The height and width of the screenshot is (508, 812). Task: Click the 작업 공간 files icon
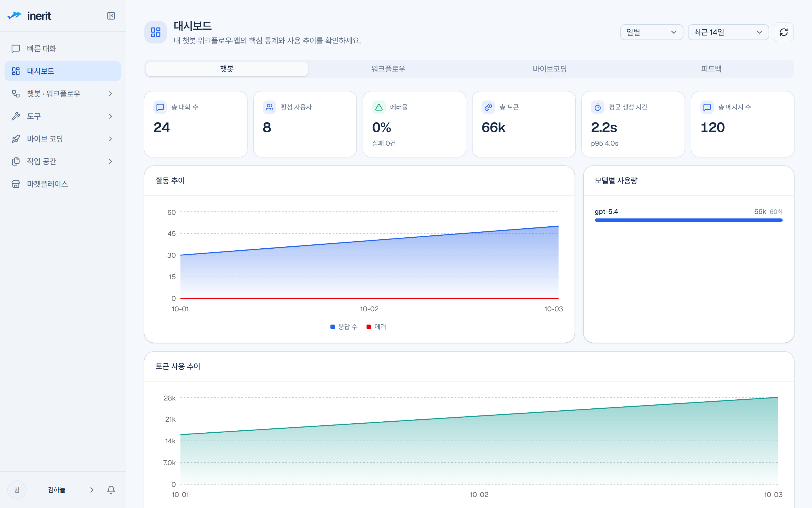pyautogui.click(x=16, y=161)
